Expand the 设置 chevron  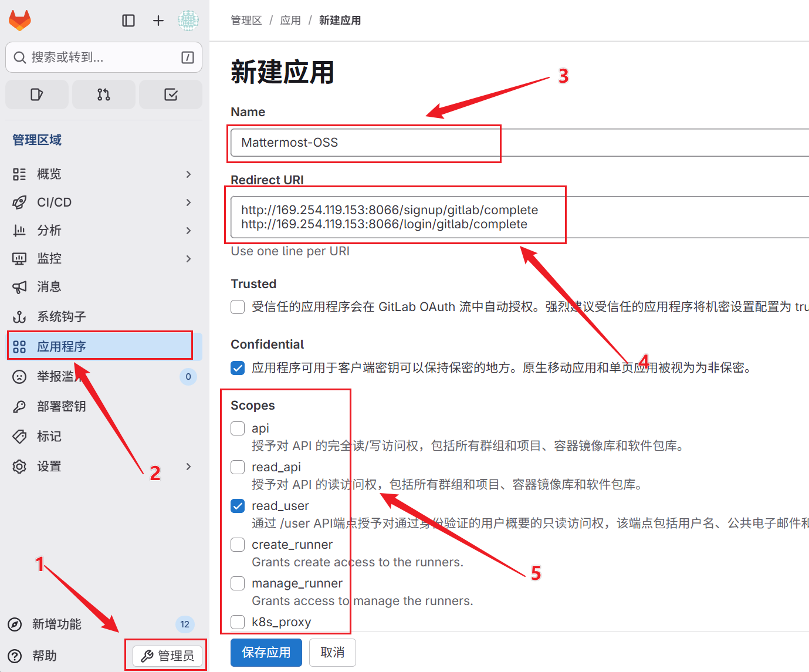point(188,467)
